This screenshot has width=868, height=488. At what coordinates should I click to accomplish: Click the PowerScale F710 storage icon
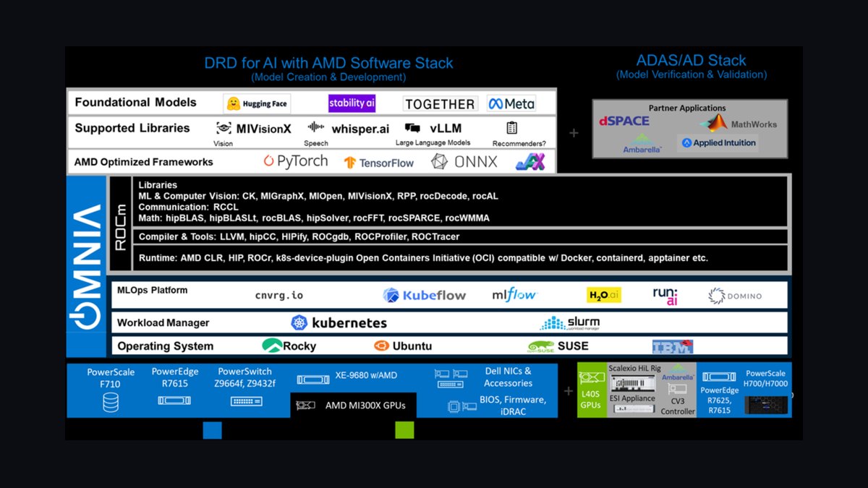point(111,403)
